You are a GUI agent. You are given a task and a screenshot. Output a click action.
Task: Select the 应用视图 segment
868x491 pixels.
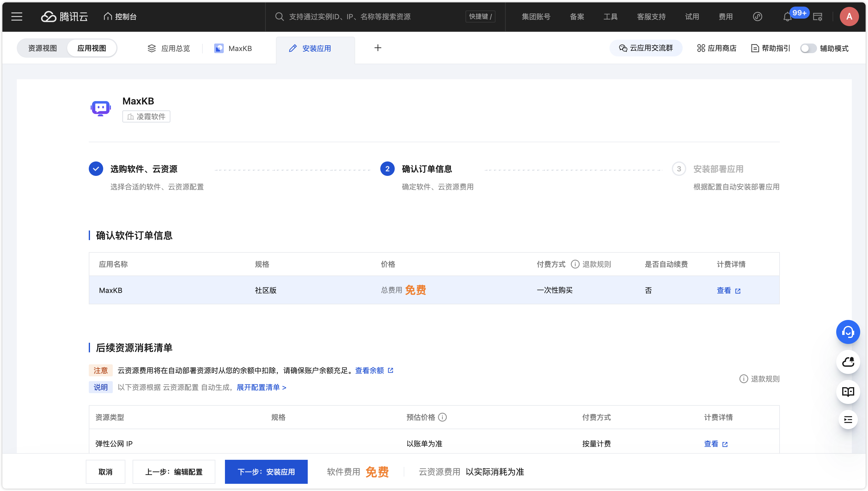92,48
